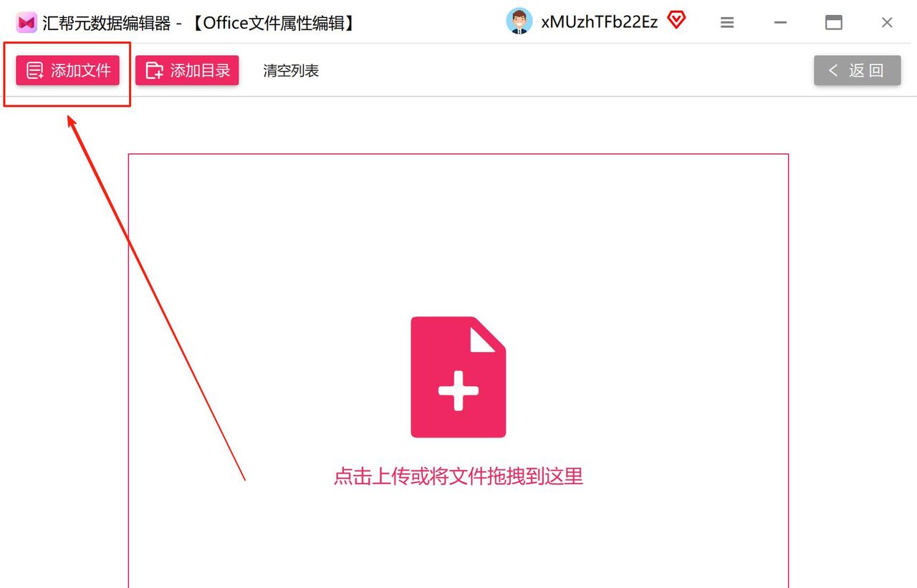Click the left chevron on 返回
917x588 pixels.
click(x=832, y=70)
